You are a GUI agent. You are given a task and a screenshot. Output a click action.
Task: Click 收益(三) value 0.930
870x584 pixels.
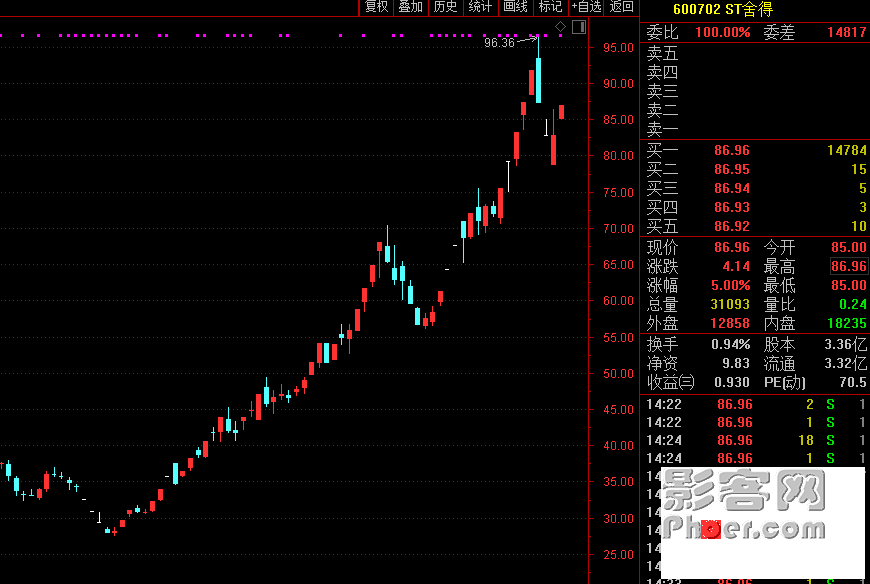coord(732,382)
